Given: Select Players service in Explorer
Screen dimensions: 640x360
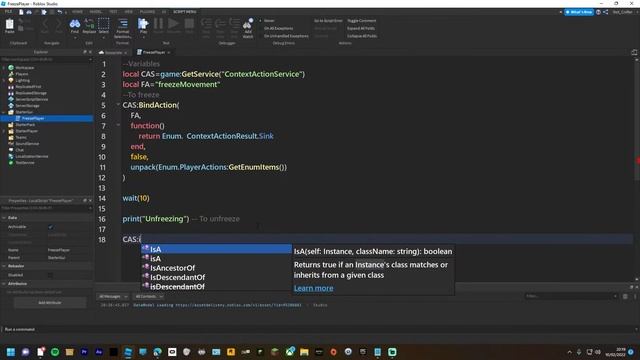Looking at the screenshot, I should 22,74.
